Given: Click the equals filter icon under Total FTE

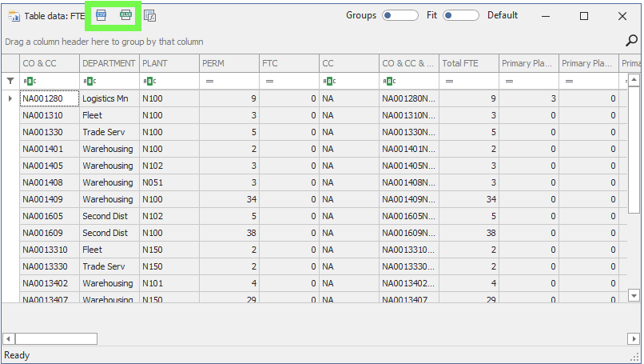Looking at the screenshot, I should coord(449,81).
